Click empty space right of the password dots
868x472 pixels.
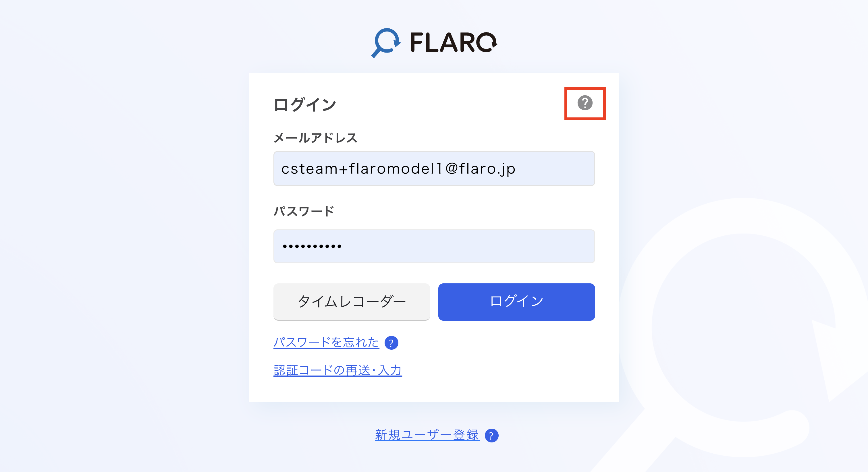[472, 247]
